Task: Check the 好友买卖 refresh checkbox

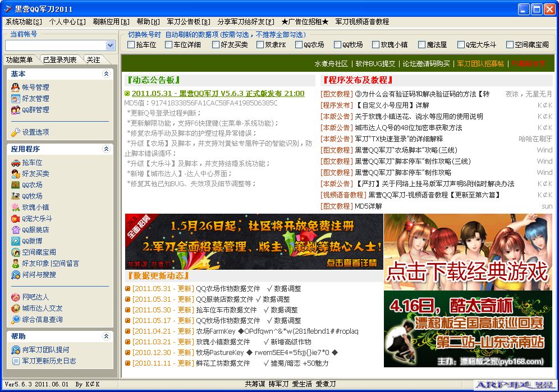Action: pyautogui.click(x=216, y=44)
